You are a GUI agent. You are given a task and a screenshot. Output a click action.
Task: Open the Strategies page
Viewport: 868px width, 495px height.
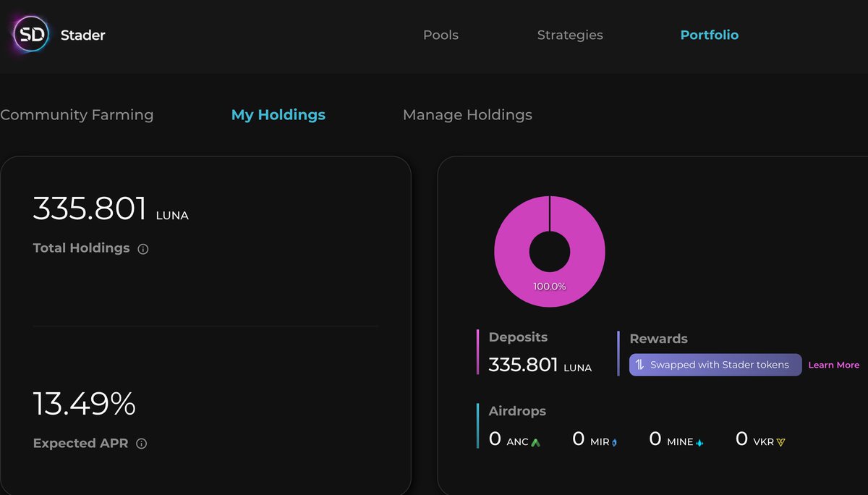570,35
